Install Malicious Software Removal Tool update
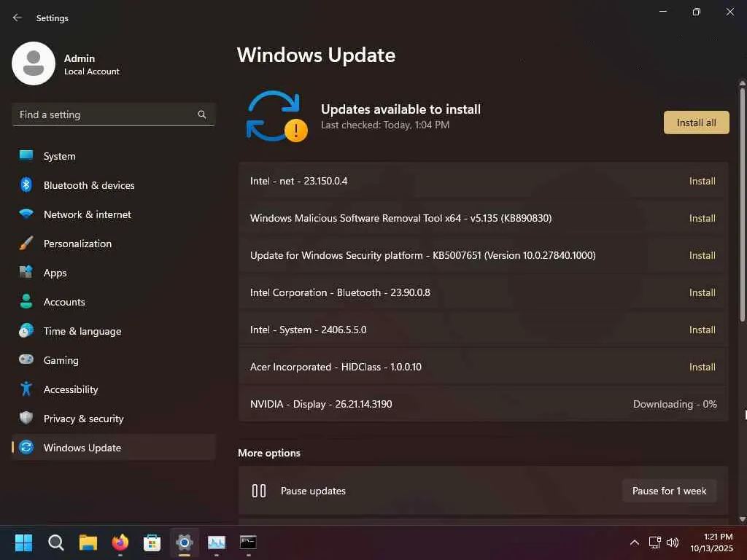Screen dimensions: 747x560 (702, 218)
